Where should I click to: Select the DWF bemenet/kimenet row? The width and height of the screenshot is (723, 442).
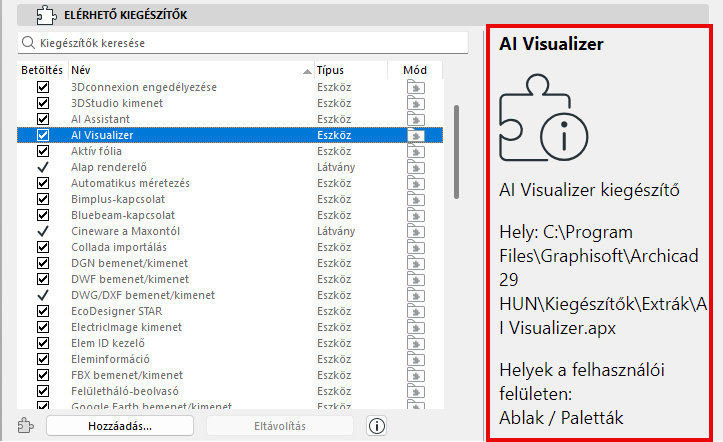point(230,279)
